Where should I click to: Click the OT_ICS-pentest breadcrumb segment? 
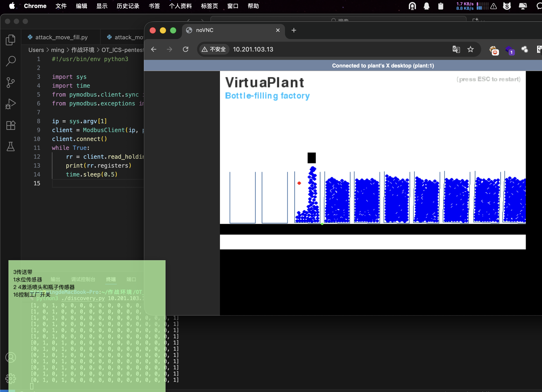(x=122, y=50)
